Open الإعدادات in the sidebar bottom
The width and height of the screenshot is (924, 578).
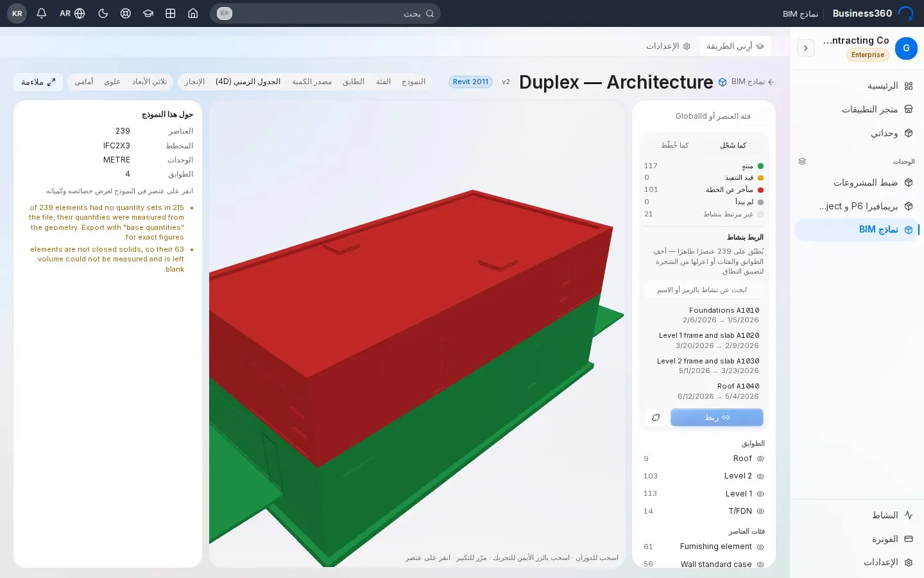coord(857,562)
